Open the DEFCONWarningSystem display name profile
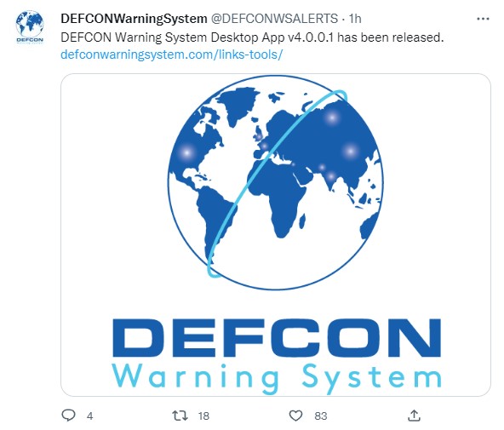Image resolution: width=504 pixels, height=430 pixels. point(134,19)
